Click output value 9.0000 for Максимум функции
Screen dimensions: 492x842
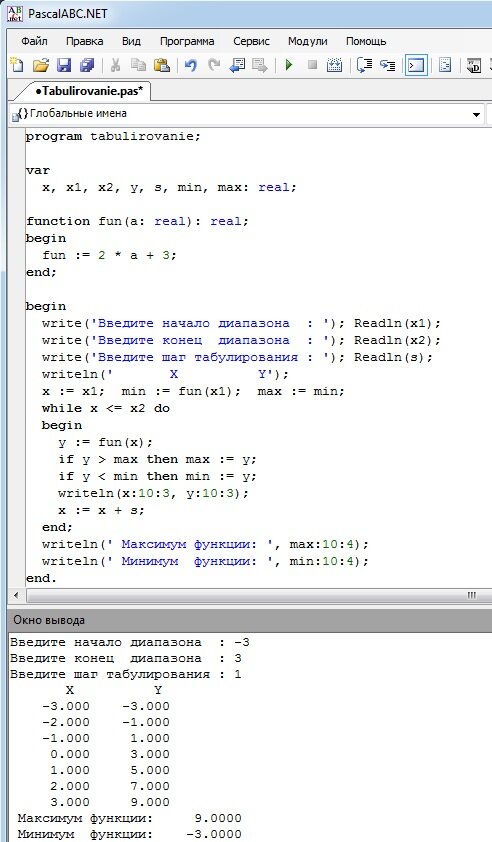pyautogui.click(x=218, y=818)
